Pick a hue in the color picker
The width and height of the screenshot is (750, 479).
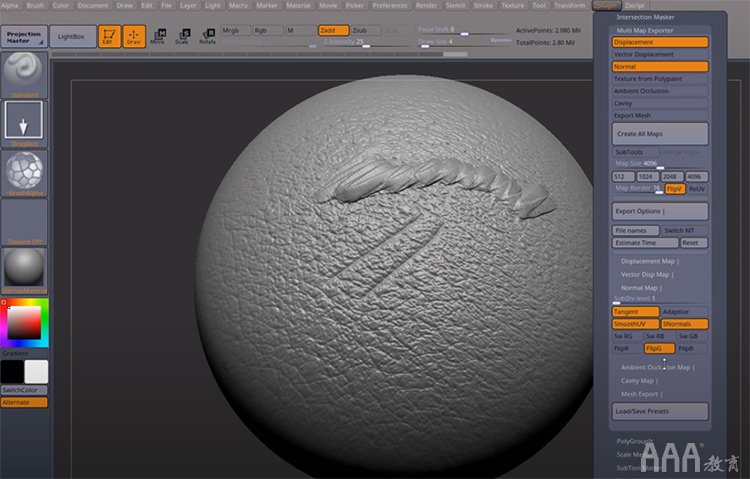pyautogui.click(x=24, y=323)
